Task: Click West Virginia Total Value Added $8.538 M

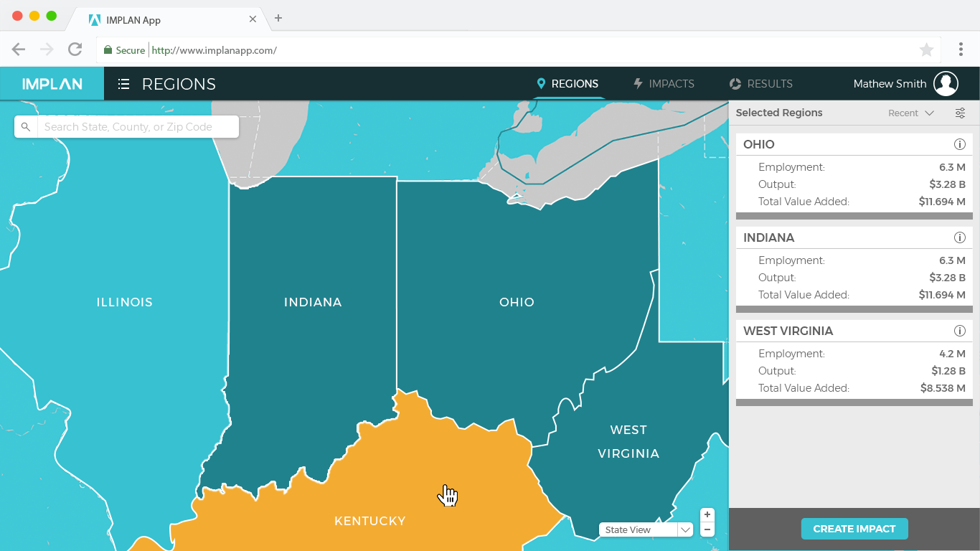Action: click(943, 388)
